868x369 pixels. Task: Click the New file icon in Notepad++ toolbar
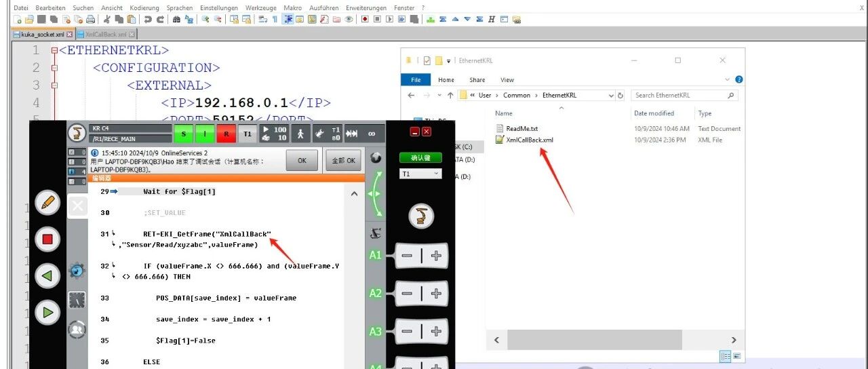coord(17,20)
